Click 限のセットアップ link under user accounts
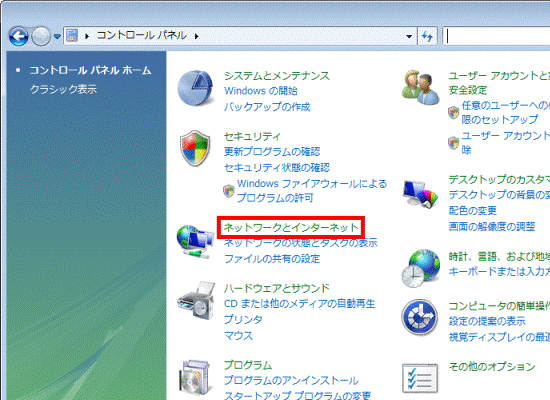This screenshot has width=550, height=400. point(499,120)
